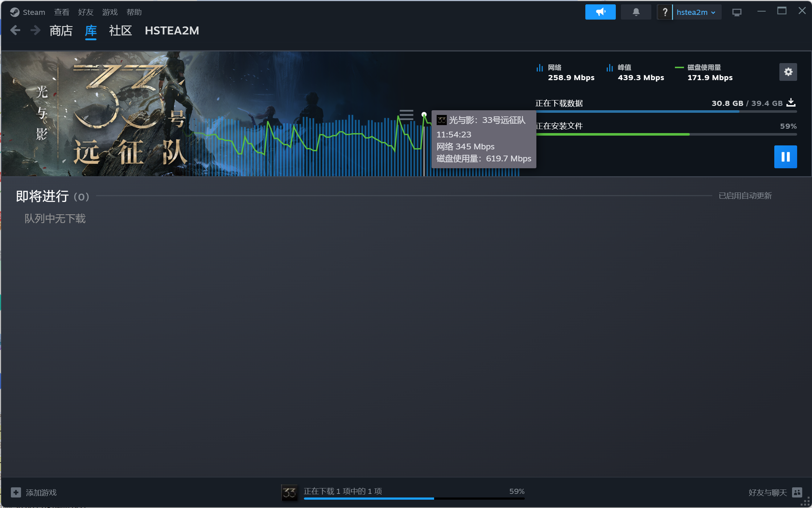Open the hstea2m account dropdown

(x=697, y=12)
